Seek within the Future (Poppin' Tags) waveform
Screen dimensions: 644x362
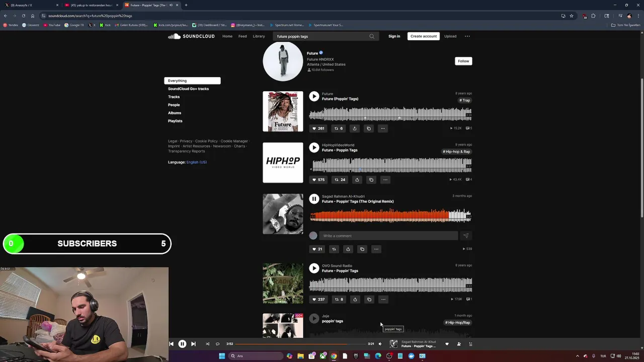pos(390,114)
